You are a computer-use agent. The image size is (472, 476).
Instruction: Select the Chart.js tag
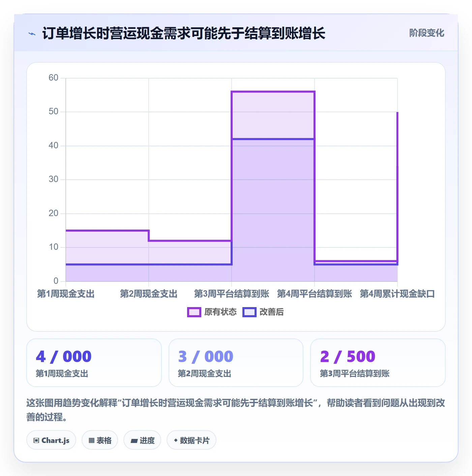(x=51, y=440)
